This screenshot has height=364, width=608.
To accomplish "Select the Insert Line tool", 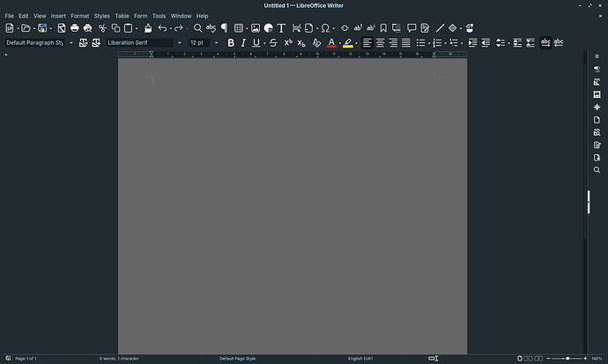I will click(x=440, y=28).
